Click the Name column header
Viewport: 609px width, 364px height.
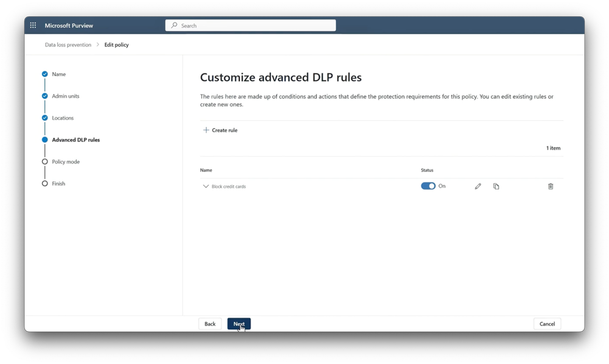(x=206, y=170)
